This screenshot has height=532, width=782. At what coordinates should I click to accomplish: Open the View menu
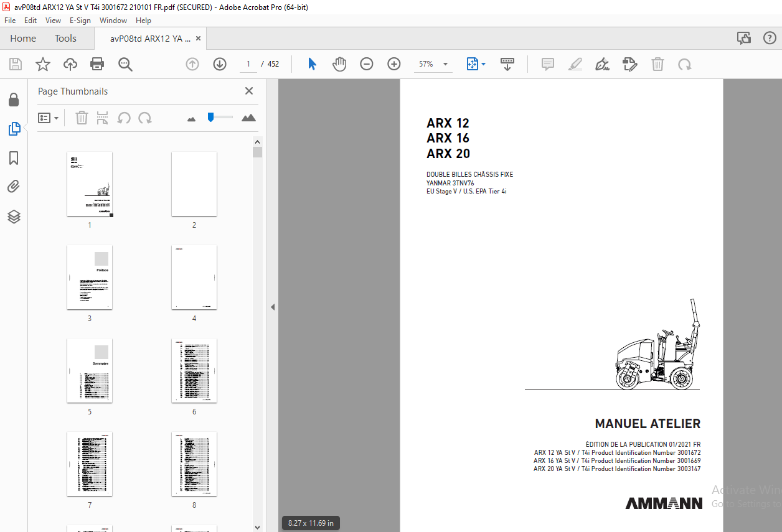tap(54, 21)
